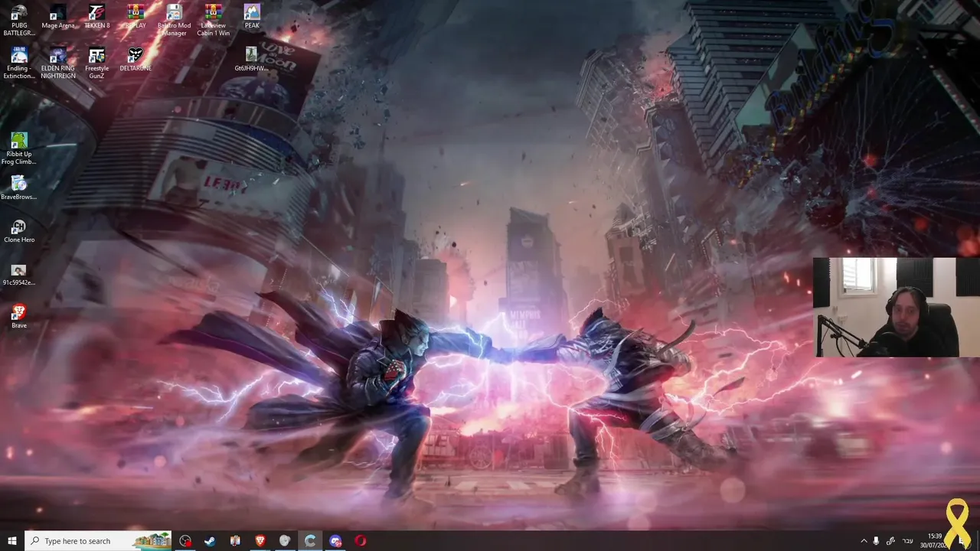Image resolution: width=980 pixels, height=551 pixels.
Task: Select the Gt6JH9HW image file icon
Action: coord(251,60)
